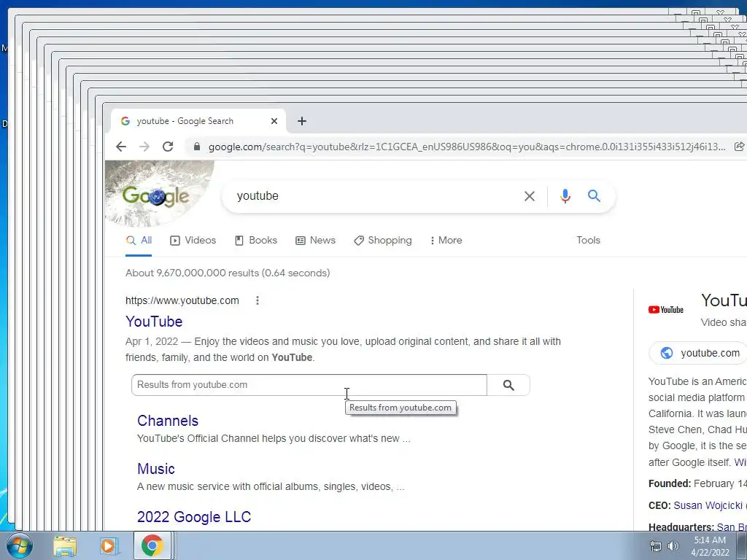Click the network tray icon

656,546
